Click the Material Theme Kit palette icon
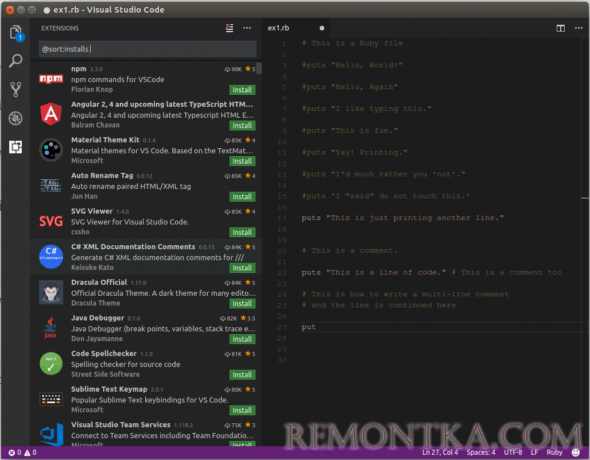 pyautogui.click(x=51, y=150)
